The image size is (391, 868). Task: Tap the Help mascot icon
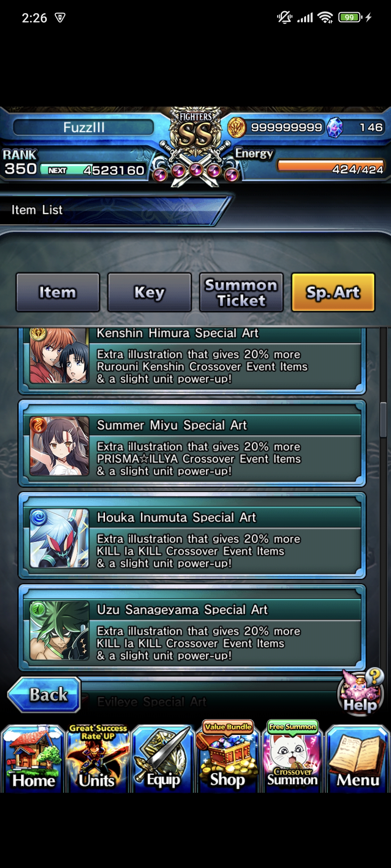[x=361, y=691]
